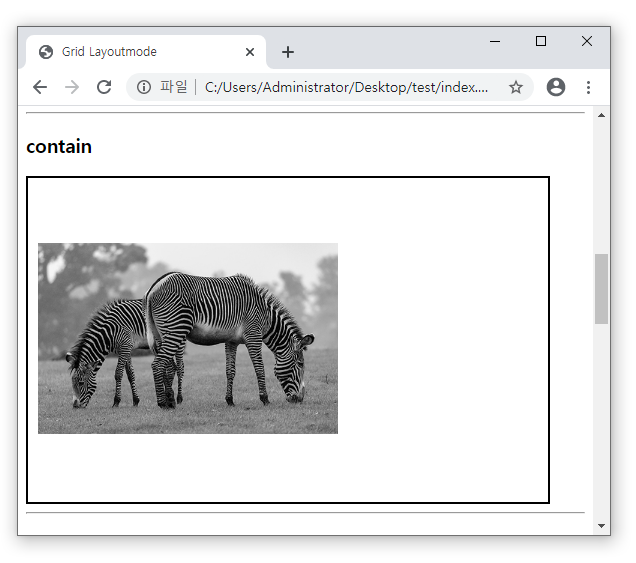This screenshot has height=563, width=636.
Task: Click the scrollbar down arrow
Action: pyautogui.click(x=601, y=526)
